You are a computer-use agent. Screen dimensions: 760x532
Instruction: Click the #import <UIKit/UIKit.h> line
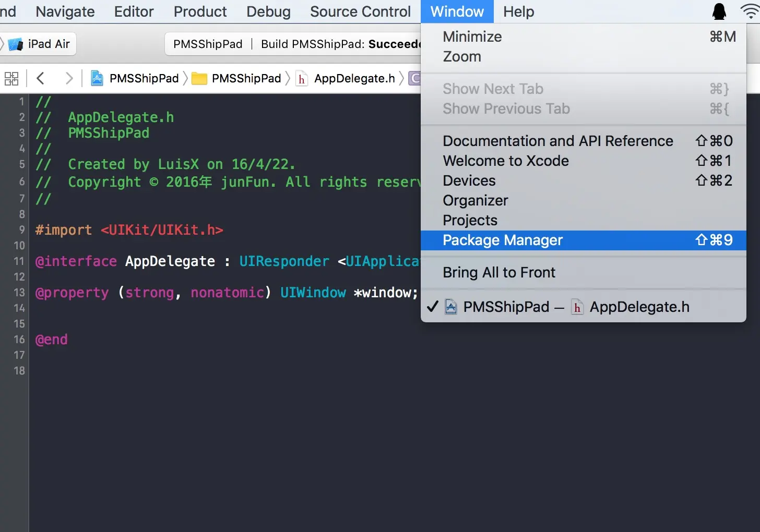(129, 230)
